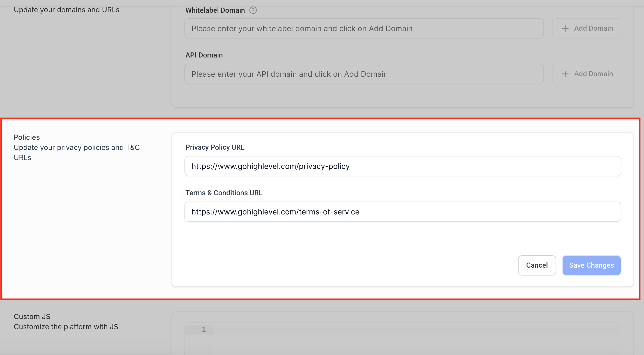Click the Terms & Conditions URL label
This screenshot has height=355, width=644.
point(224,192)
